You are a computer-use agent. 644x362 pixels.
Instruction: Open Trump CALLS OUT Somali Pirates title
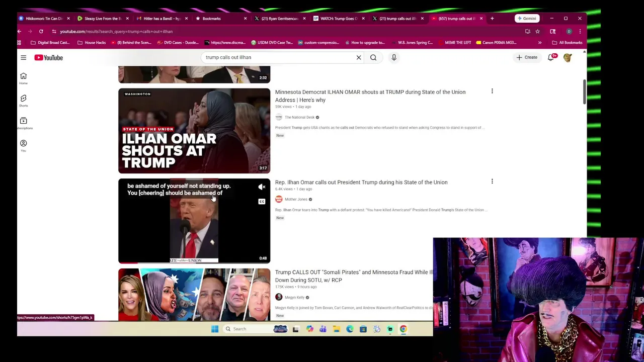point(354,276)
